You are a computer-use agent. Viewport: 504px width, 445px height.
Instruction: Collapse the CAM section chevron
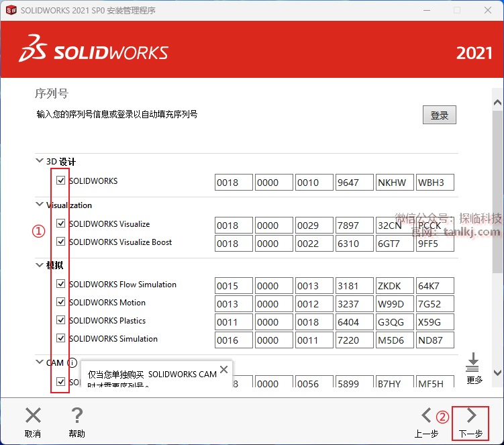(39, 362)
